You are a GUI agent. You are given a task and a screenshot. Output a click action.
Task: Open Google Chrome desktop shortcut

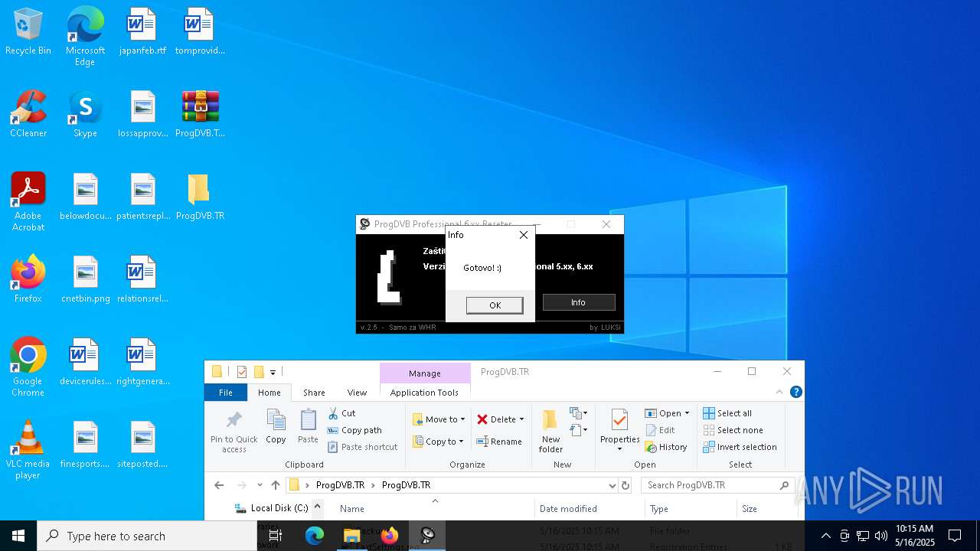28,367
